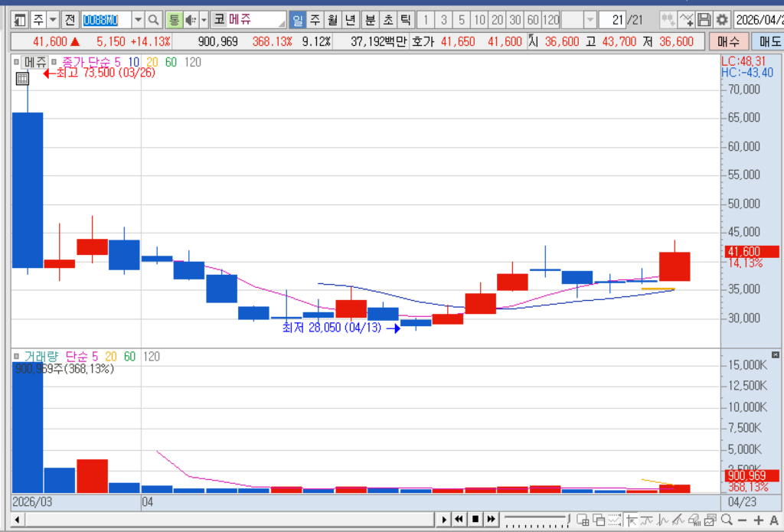Click the vertical line chart tool icon
784x532 pixels.
[x=662, y=520]
